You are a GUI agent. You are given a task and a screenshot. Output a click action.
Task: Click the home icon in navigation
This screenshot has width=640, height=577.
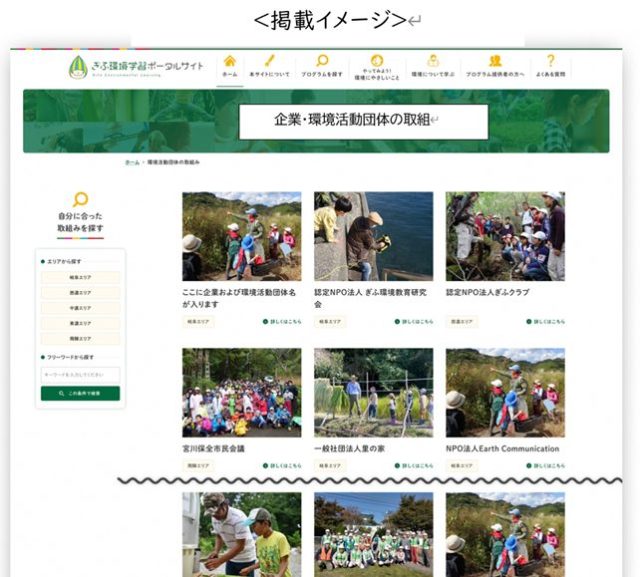[230, 62]
